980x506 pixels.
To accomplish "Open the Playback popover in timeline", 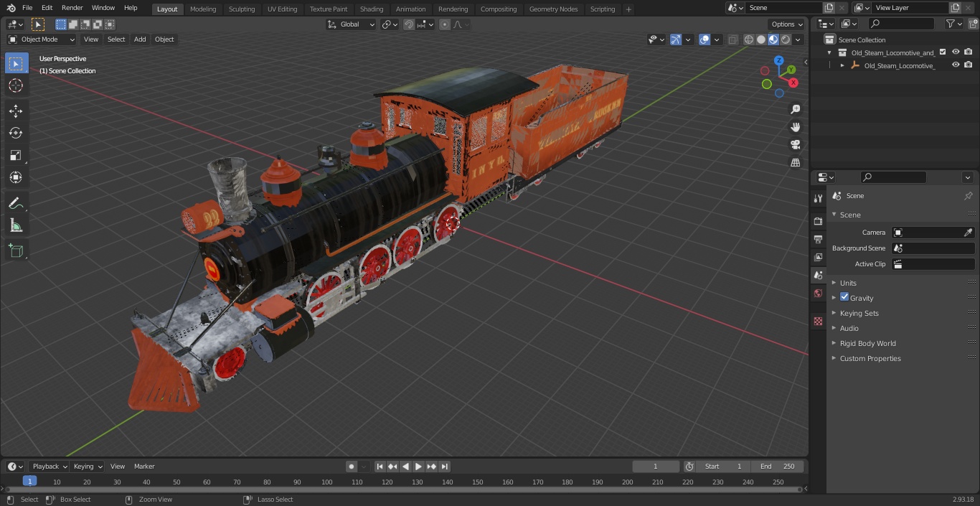I will click(x=48, y=467).
